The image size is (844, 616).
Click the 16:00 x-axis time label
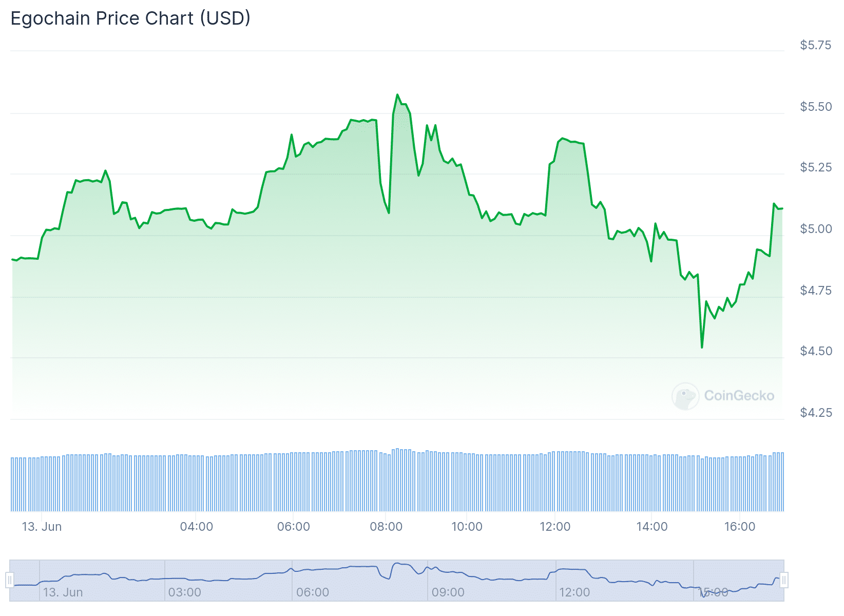[740, 527]
